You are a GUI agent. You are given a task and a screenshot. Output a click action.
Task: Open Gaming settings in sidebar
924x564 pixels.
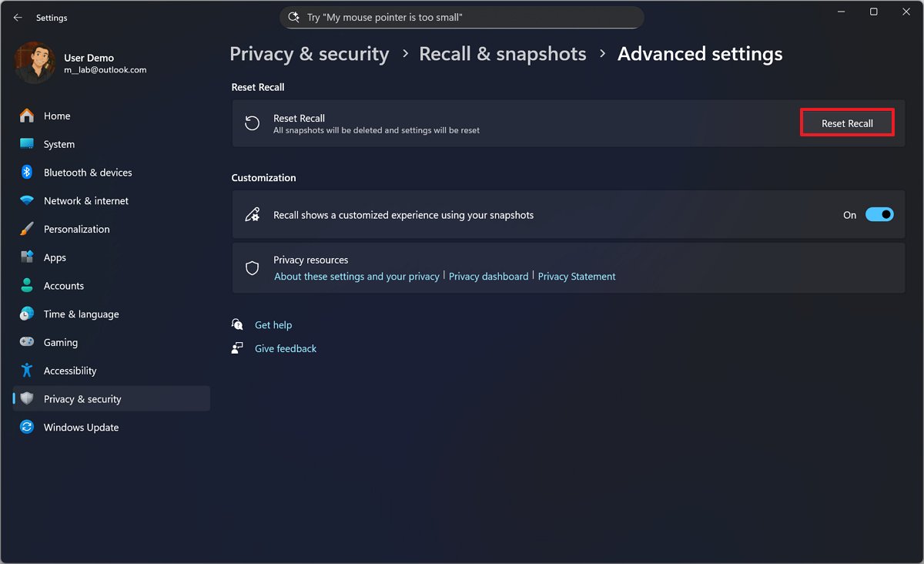(x=60, y=342)
